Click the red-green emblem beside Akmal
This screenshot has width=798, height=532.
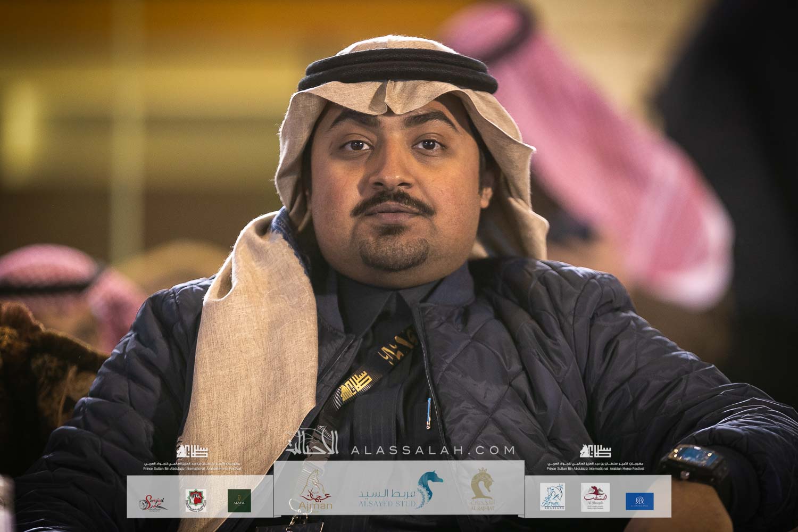coord(196,501)
